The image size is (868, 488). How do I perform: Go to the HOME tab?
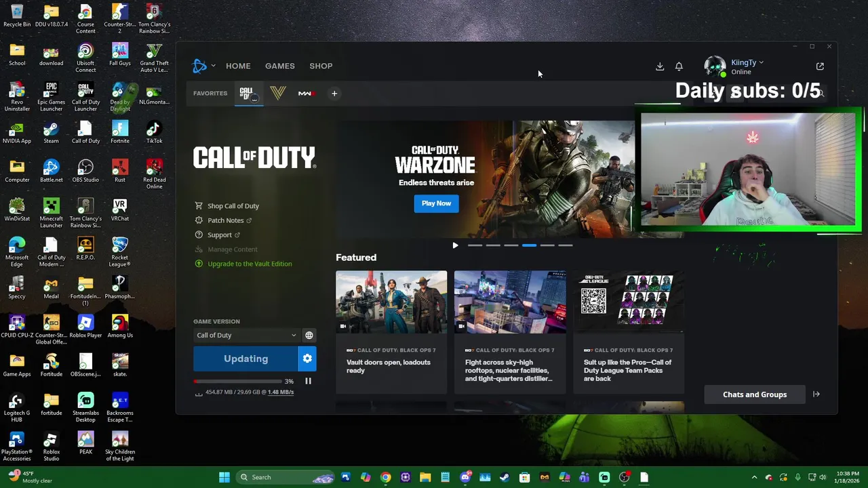click(x=238, y=66)
